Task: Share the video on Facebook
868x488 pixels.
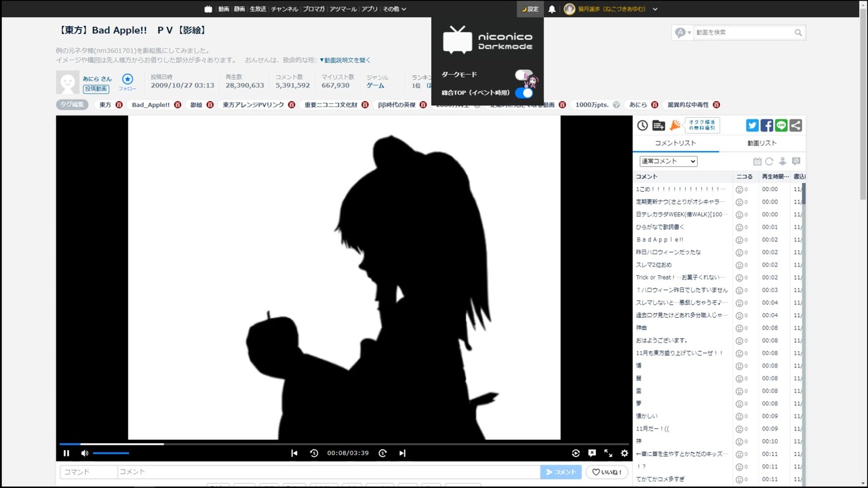Action: (x=767, y=125)
